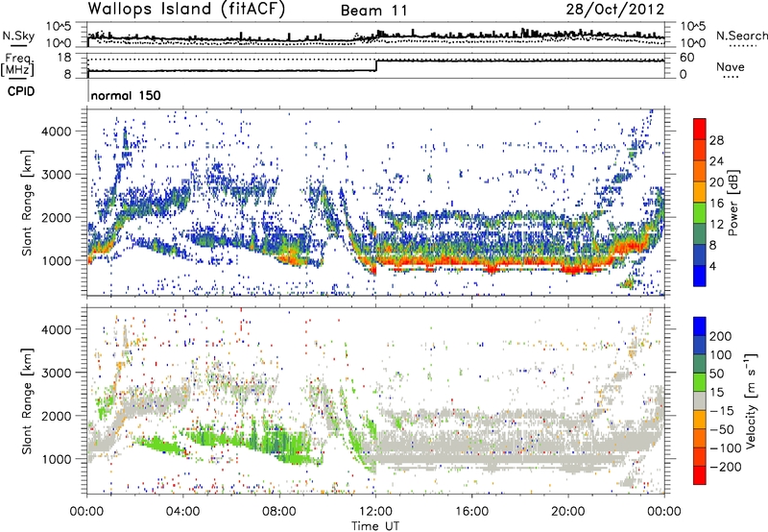Click the '18' tick on the frequency axis

click(x=64, y=58)
